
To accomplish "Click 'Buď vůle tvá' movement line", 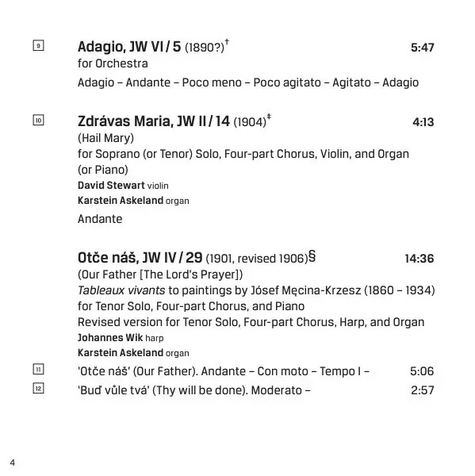I will coord(194,390).
